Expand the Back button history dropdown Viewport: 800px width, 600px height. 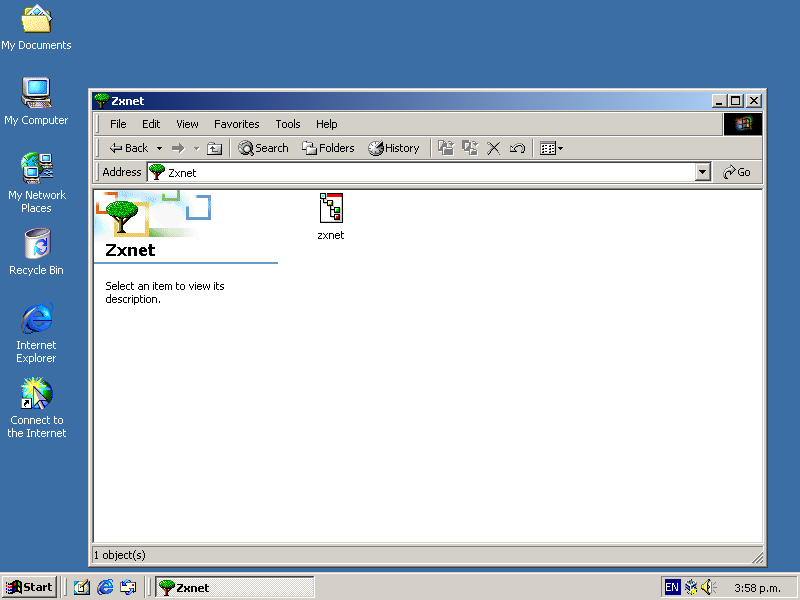(159, 148)
